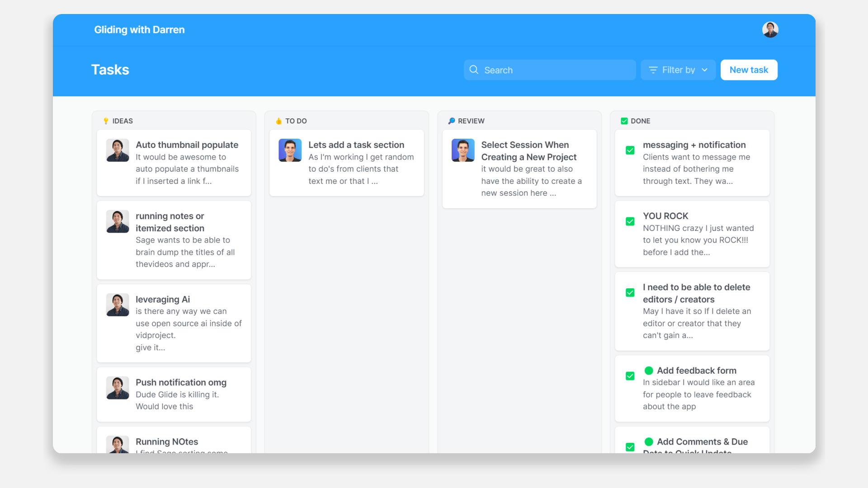Click the magnifier icon beside REVIEW
This screenshot has height=488, width=868.
coord(451,121)
